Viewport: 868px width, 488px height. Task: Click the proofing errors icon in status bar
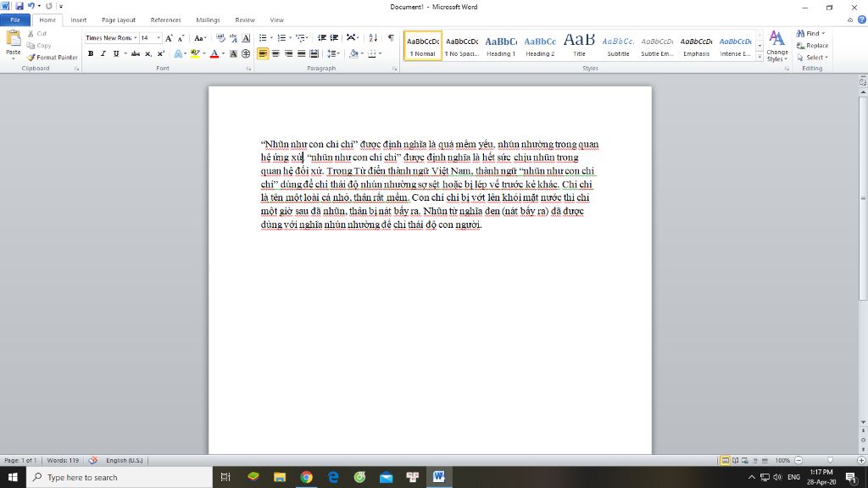(93, 460)
